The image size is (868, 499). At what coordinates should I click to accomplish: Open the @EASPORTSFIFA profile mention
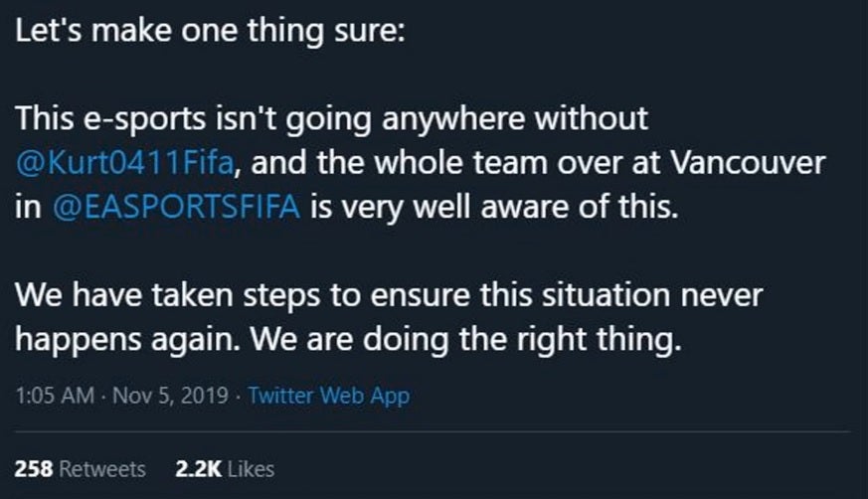[176, 207]
